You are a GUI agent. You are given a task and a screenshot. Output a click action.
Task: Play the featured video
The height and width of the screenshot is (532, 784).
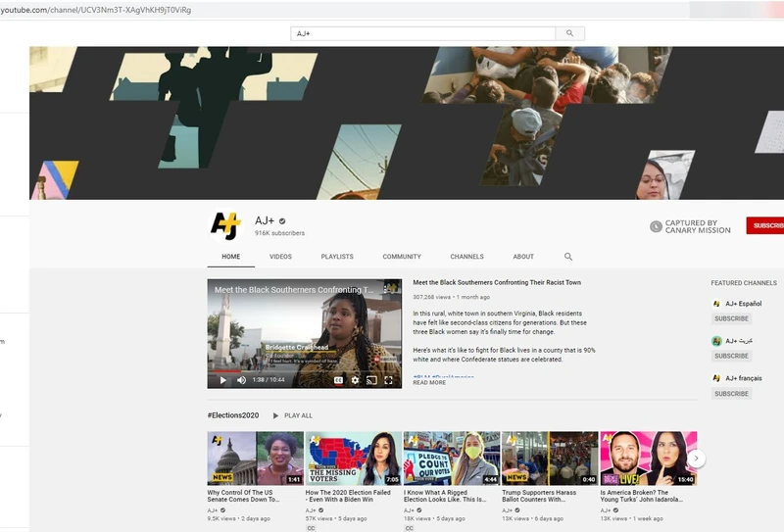click(222, 380)
